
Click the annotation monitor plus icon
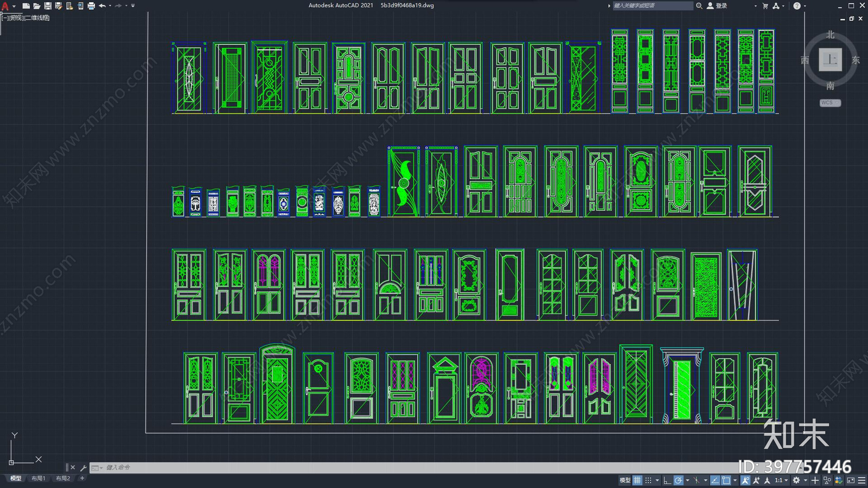click(815, 480)
